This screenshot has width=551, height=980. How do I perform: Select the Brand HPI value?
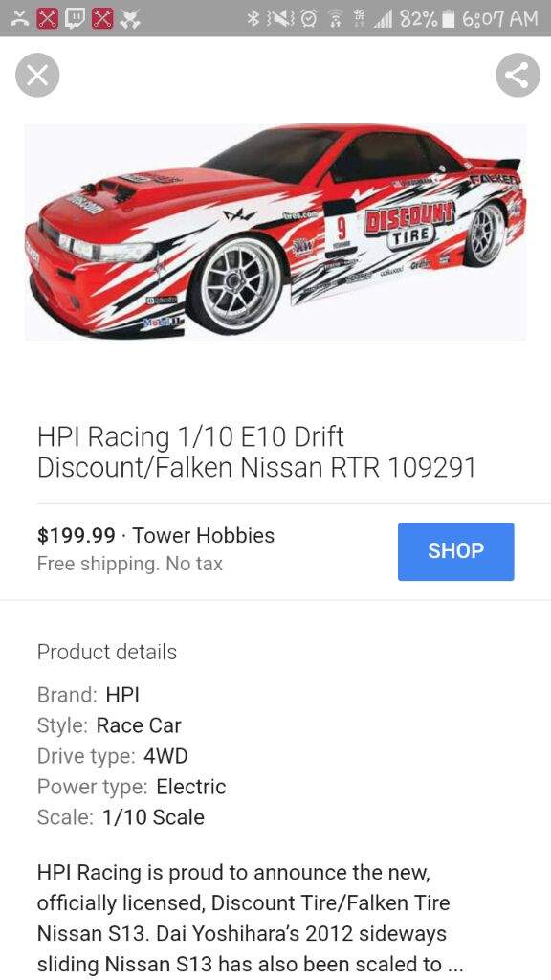pos(122,695)
